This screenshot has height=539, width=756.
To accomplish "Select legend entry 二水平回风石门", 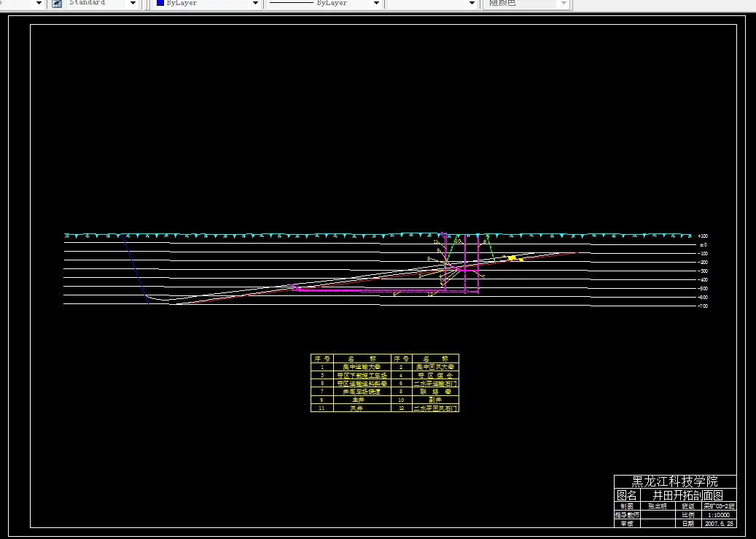I will click(x=435, y=408).
